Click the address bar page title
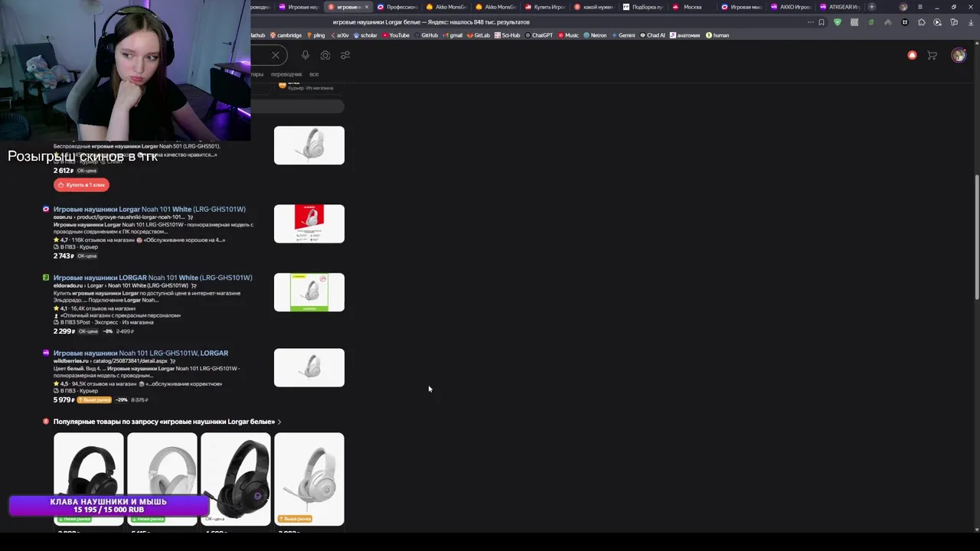The image size is (980, 551). [x=431, y=22]
